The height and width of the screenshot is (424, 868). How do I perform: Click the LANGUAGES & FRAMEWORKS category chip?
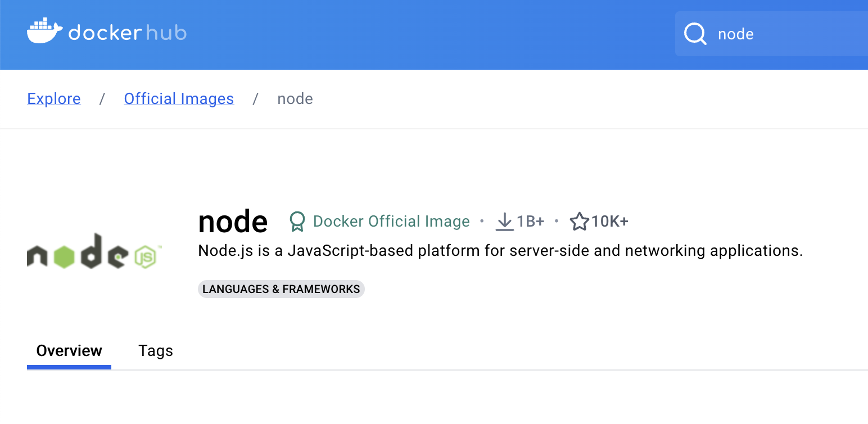click(281, 289)
